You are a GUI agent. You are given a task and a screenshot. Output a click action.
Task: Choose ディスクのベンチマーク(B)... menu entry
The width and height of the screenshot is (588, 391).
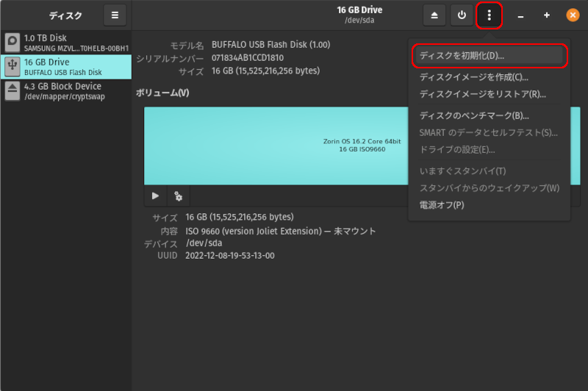pyautogui.click(x=490, y=116)
